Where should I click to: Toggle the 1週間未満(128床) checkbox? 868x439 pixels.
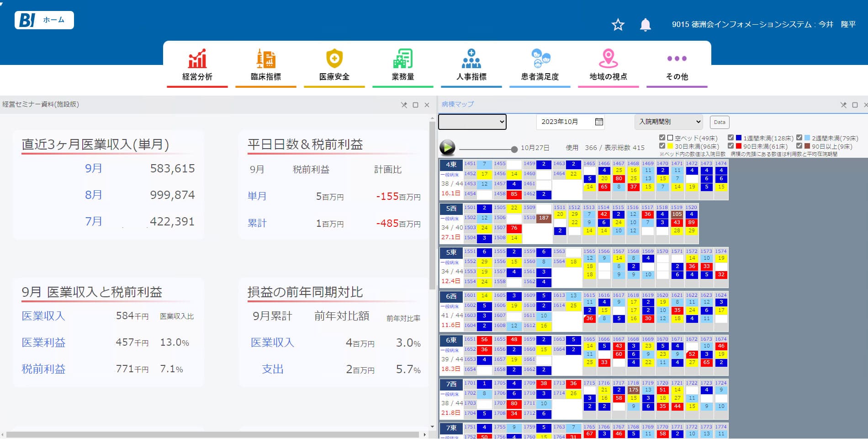pos(730,138)
